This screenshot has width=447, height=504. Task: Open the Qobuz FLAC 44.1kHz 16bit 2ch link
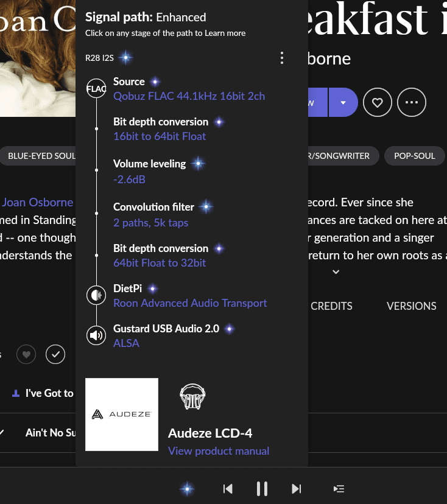pyautogui.click(x=189, y=96)
